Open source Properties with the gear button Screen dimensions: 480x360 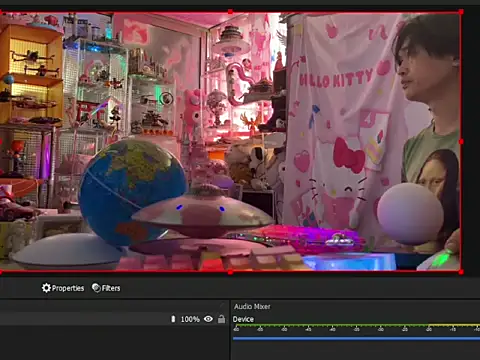[63, 288]
